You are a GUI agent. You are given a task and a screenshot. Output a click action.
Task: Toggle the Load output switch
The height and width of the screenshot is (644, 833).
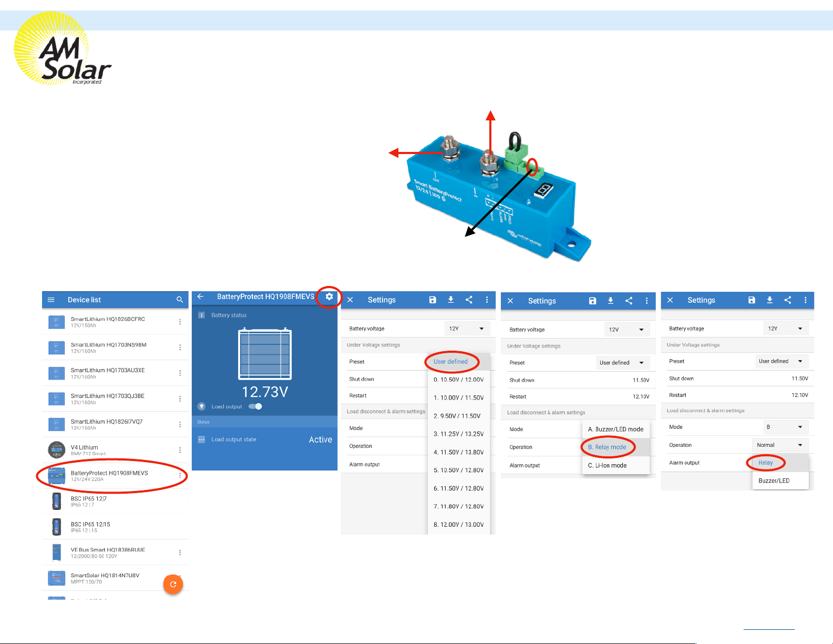255,406
